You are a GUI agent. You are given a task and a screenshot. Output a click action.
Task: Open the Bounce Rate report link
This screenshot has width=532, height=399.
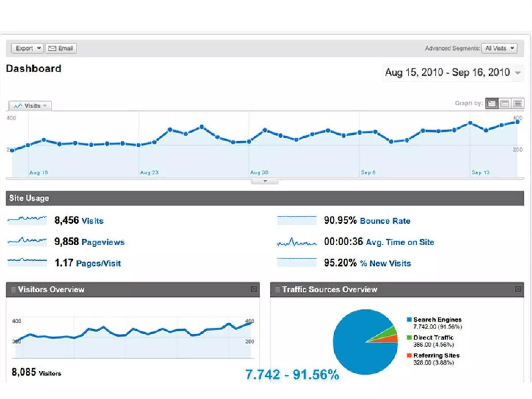[385, 221]
